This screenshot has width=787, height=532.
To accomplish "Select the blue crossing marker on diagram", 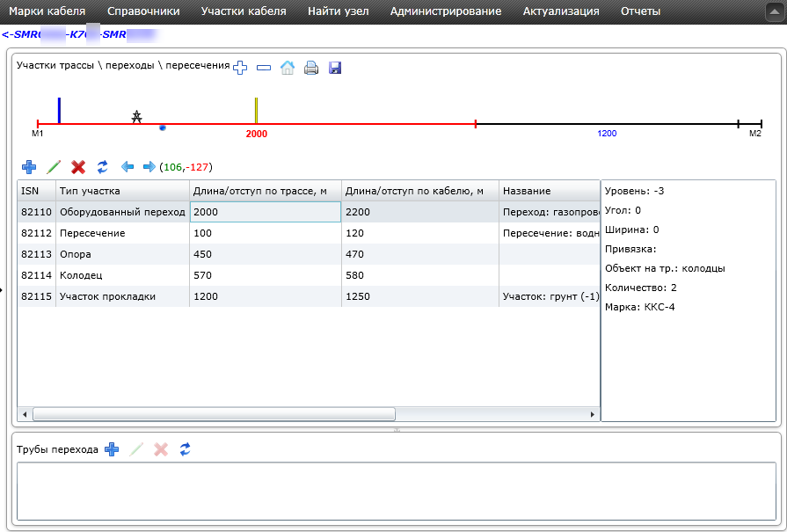I will click(59, 111).
